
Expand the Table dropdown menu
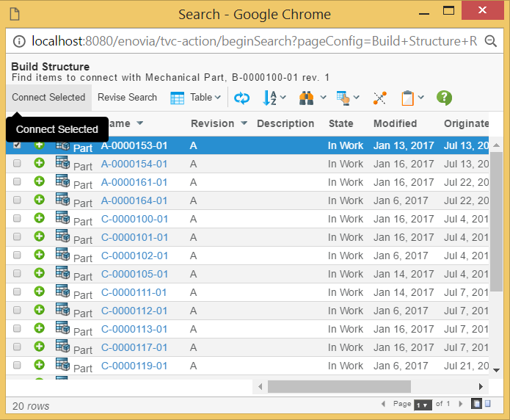[x=196, y=98]
